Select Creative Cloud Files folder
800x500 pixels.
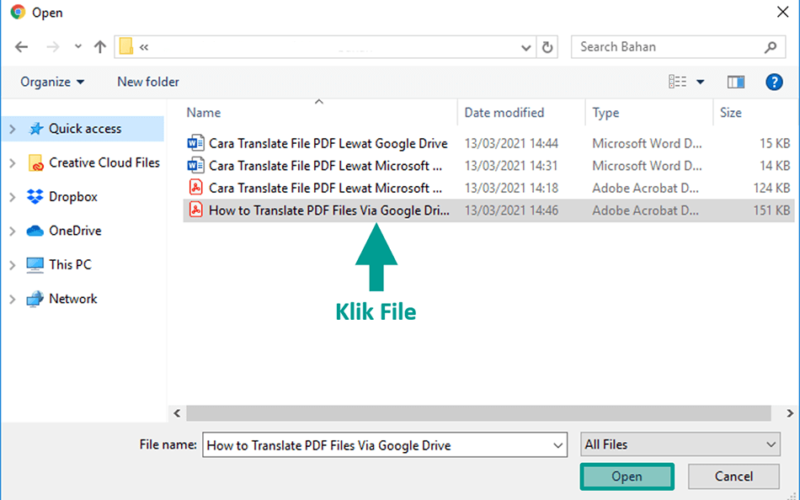pos(104,163)
